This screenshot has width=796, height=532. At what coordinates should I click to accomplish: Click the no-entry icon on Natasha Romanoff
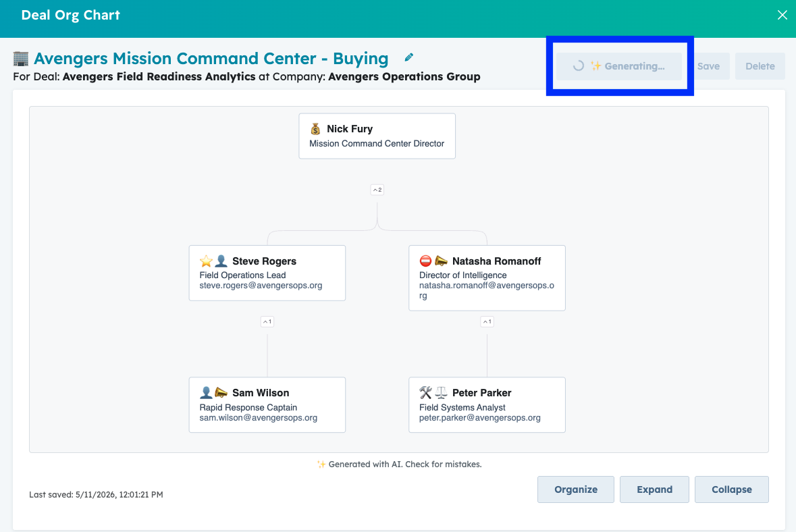[x=425, y=261]
